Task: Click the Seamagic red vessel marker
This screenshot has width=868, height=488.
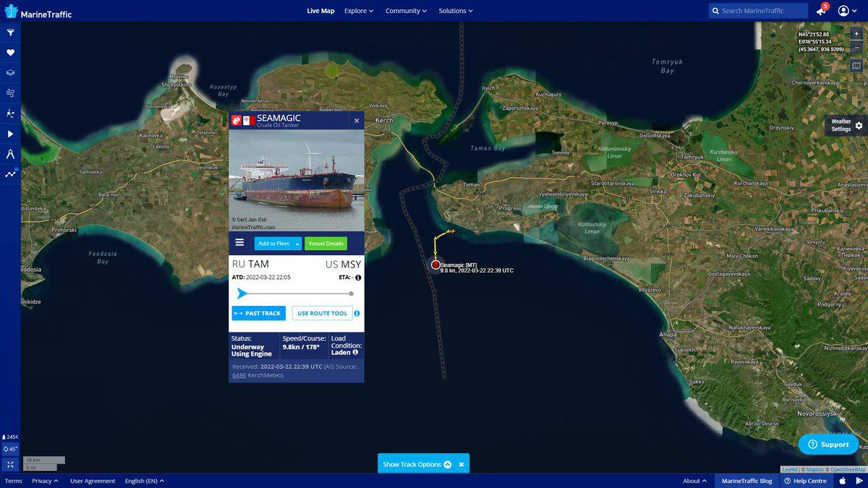Action: [435, 265]
